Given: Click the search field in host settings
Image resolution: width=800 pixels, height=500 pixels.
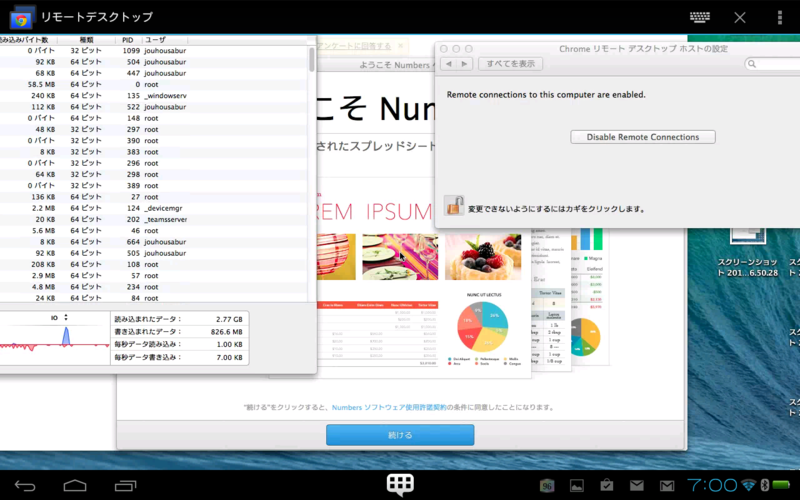Looking at the screenshot, I should click(x=772, y=64).
